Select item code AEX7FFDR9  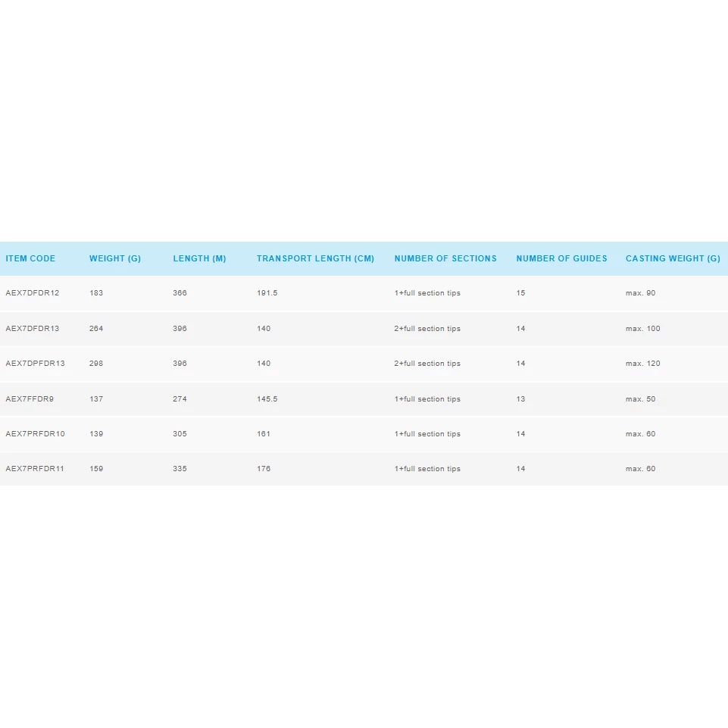click(x=30, y=399)
